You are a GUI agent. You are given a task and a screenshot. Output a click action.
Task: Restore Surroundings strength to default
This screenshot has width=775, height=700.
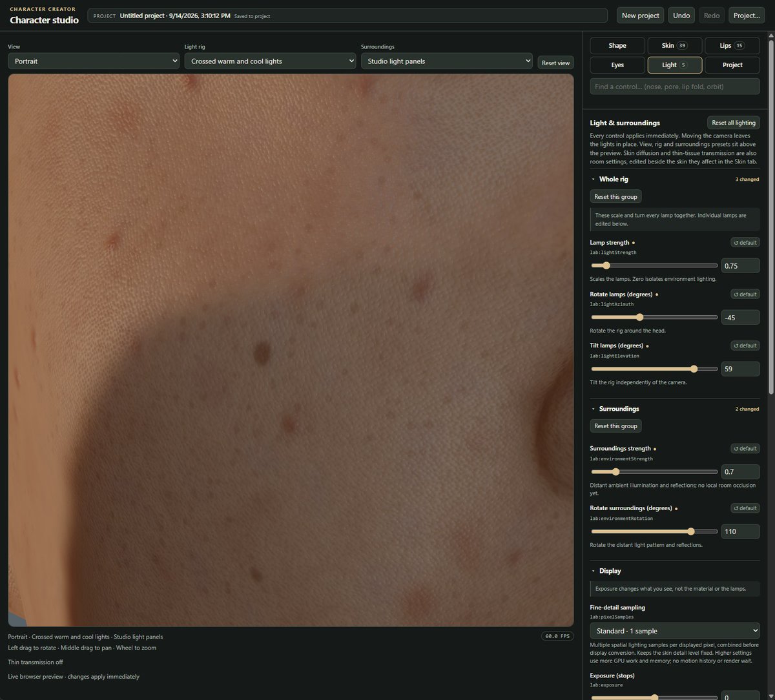745,448
